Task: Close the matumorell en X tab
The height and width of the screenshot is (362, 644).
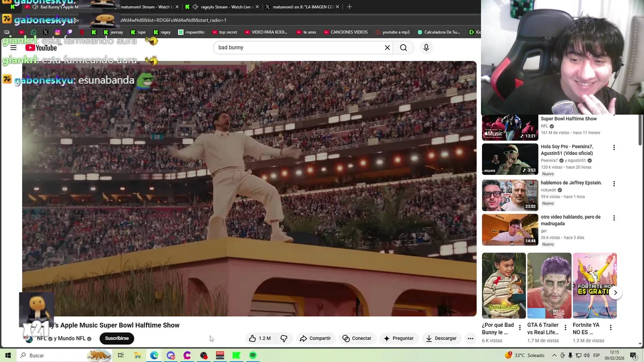Action: [x=337, y=7]
